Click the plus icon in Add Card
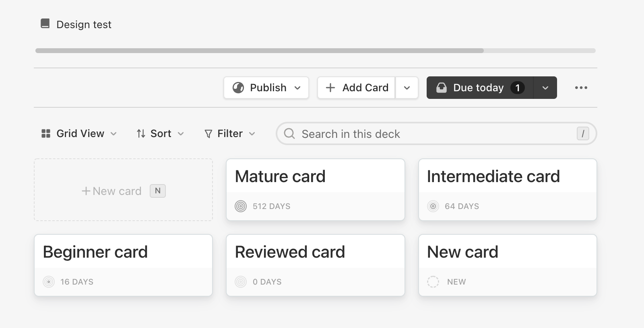The image size is (644, 328). pos(330,88)
